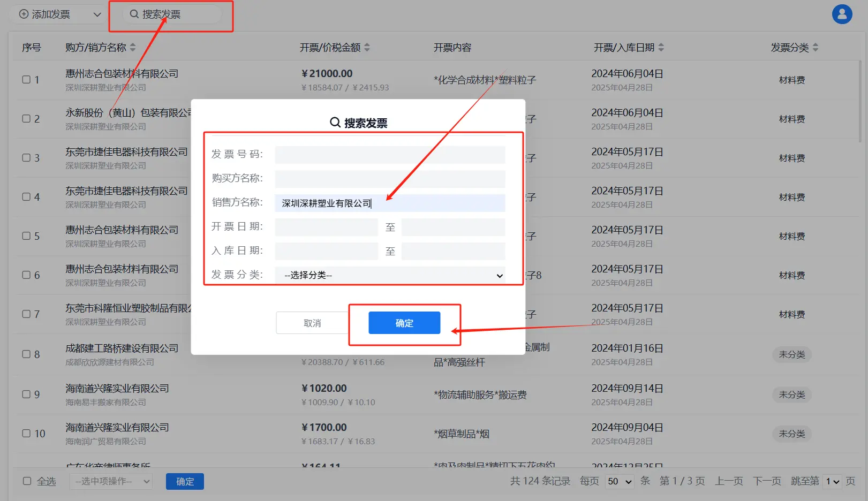The height and width of the screenshot is (501, 868).
Task: Click the 搜索发票 magnifier in toolbar
Action: pyautogui.click(x=134, y=14)
